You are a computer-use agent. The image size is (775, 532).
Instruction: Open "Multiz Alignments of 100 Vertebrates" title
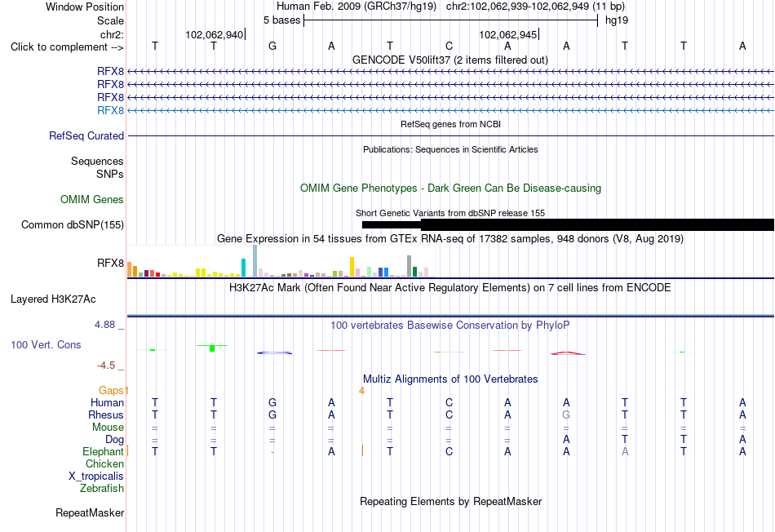450,379
